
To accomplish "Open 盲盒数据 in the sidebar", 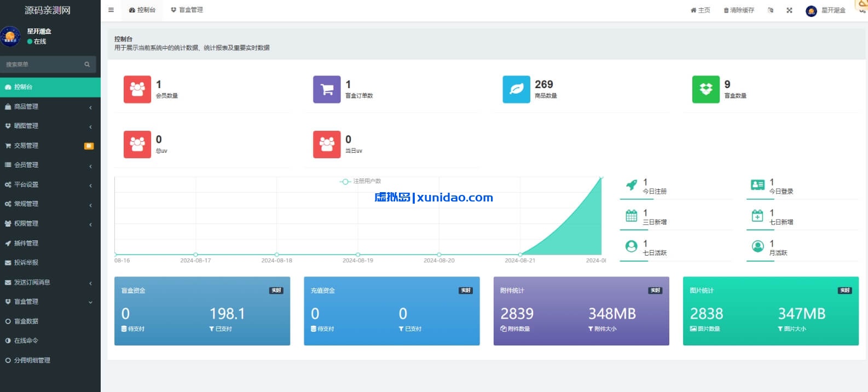I will [x=26, y=321].
